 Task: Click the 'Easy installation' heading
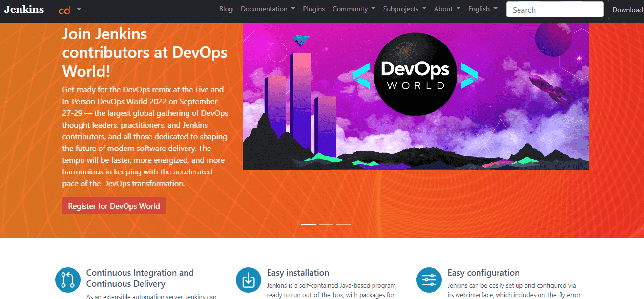point(298,273)
